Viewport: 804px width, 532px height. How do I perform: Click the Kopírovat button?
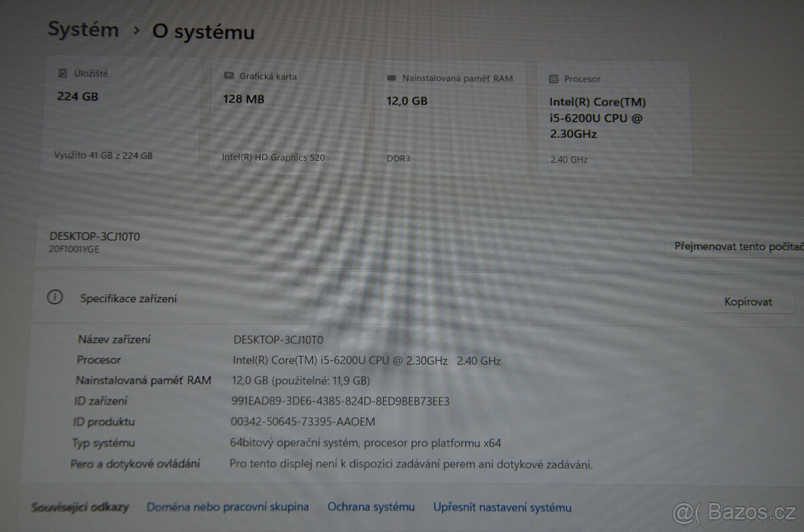[x=748, y=302]
